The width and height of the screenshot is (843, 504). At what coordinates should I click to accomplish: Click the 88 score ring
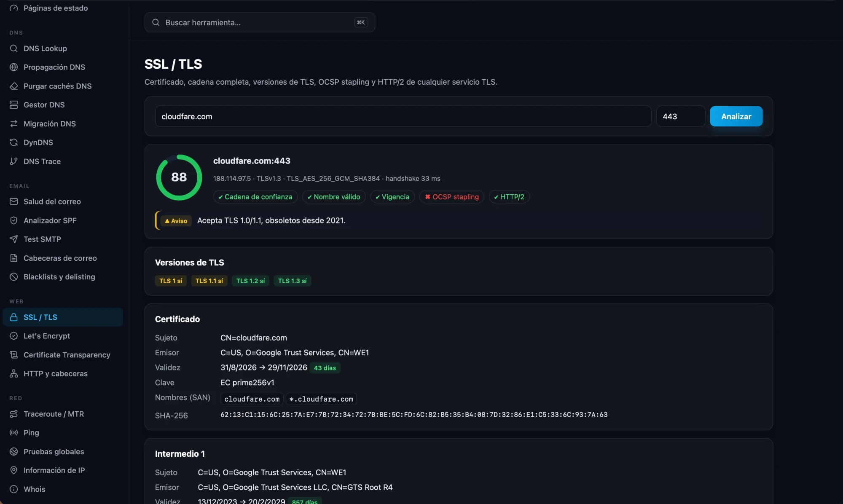tap(179, 177)
